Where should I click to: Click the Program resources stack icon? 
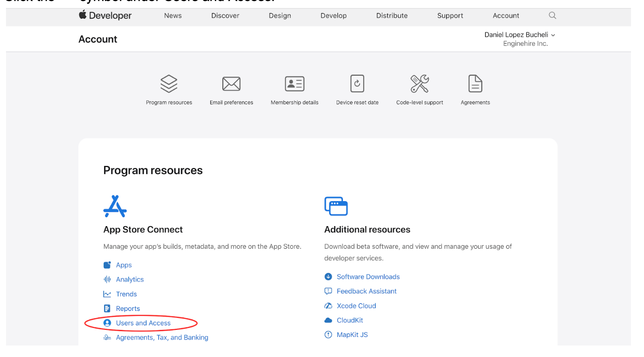[x=169, y=84]
